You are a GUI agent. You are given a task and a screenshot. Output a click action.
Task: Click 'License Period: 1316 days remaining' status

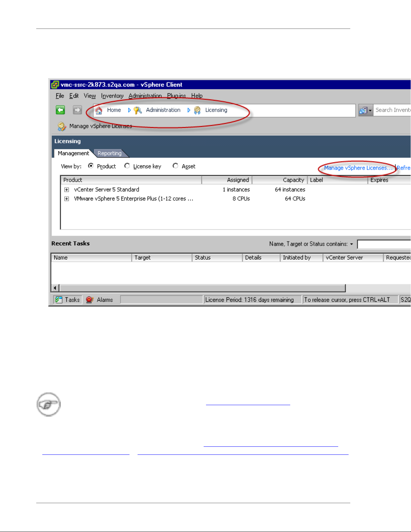(249, 300)
